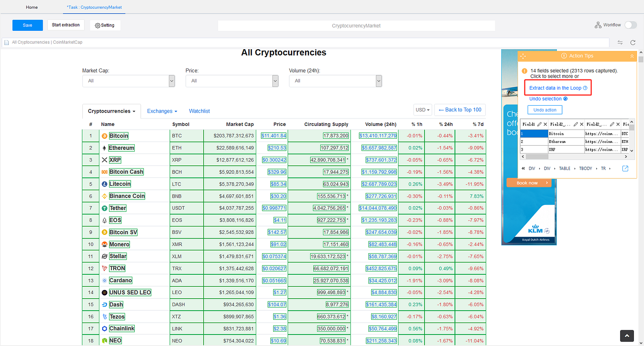Click the Tether logo icon
This screenshot has width=644, height=346.
(104, 208)
